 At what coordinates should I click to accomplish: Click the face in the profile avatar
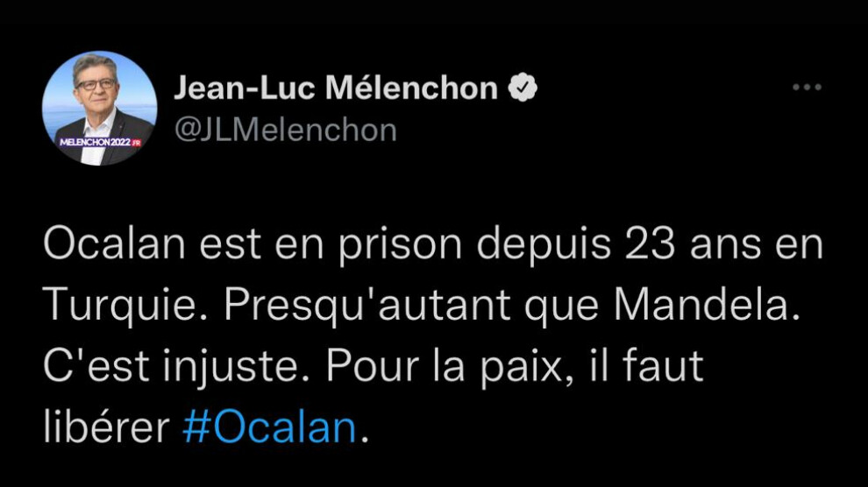(96, 83)
